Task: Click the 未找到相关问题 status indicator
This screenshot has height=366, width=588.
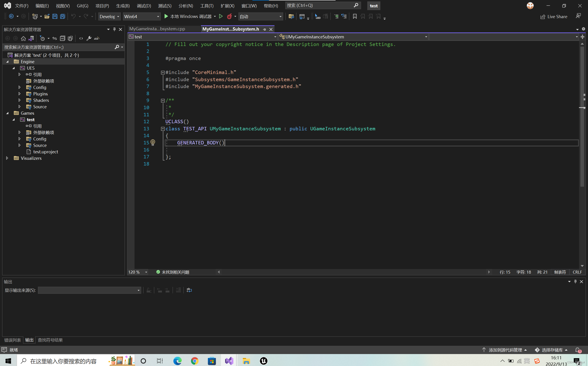Action: click(x=173, y=272)
